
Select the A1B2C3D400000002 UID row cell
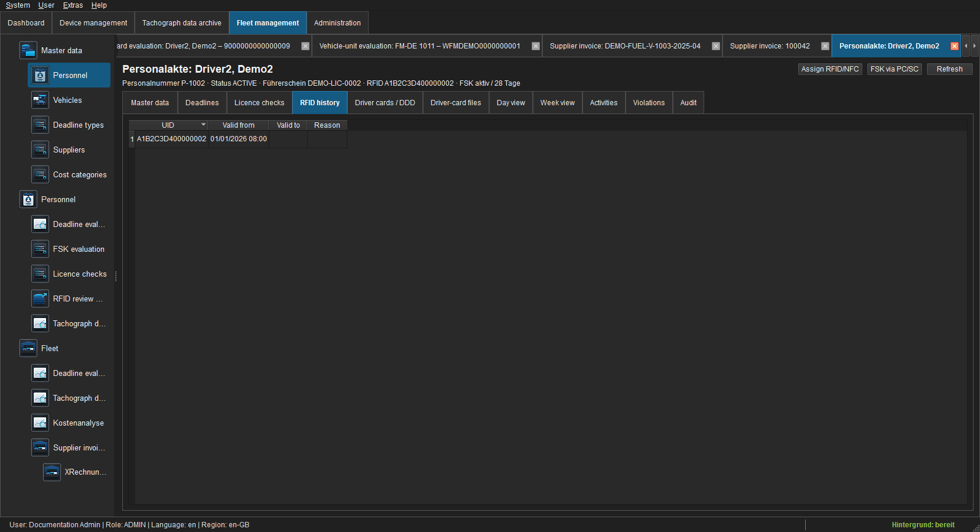pos(171,139)
